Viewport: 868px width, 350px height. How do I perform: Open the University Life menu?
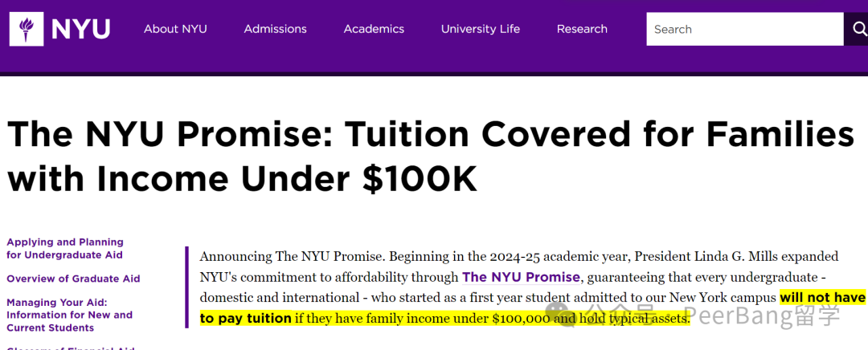(x=481, y=29)
